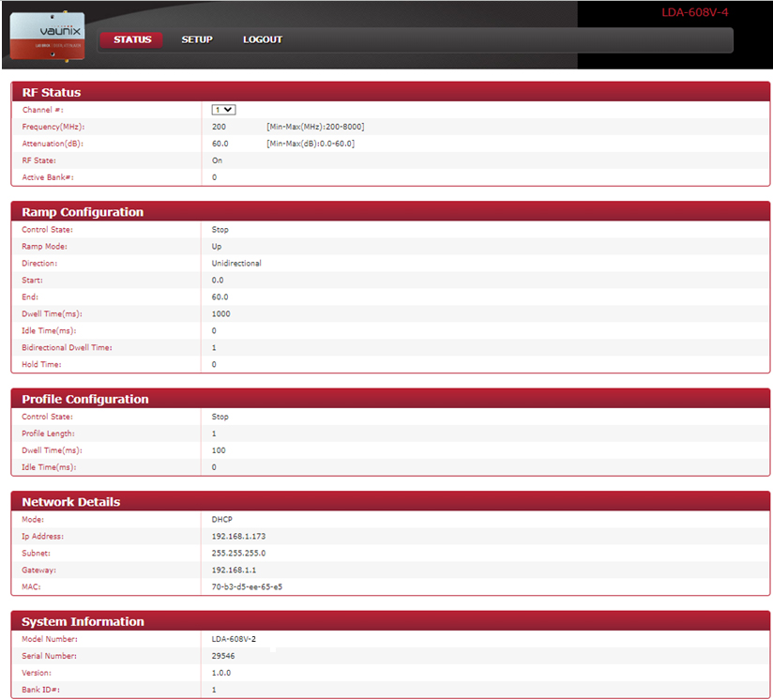
Task: Switch to the SETUP tab
Action: point(197,39)
